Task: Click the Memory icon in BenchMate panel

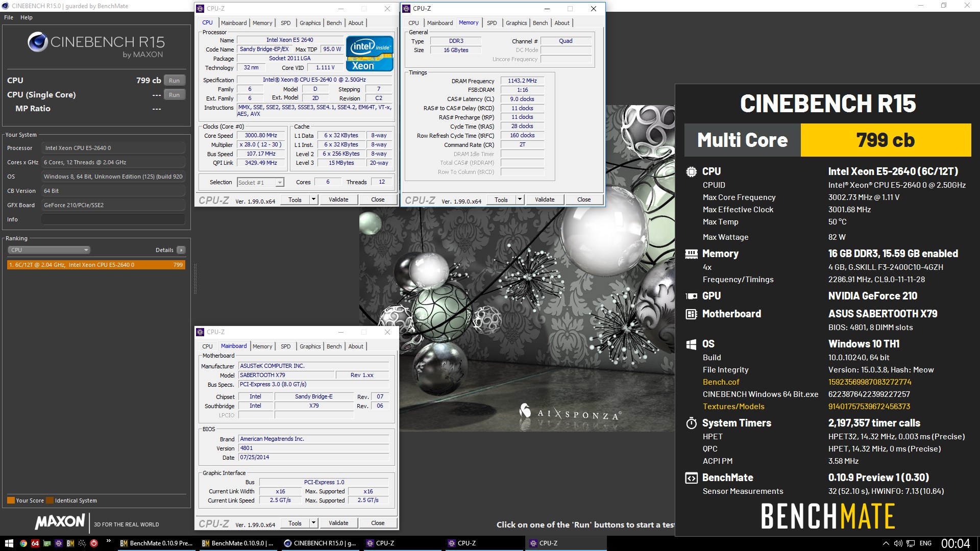Action: click(x=691, y=254)
